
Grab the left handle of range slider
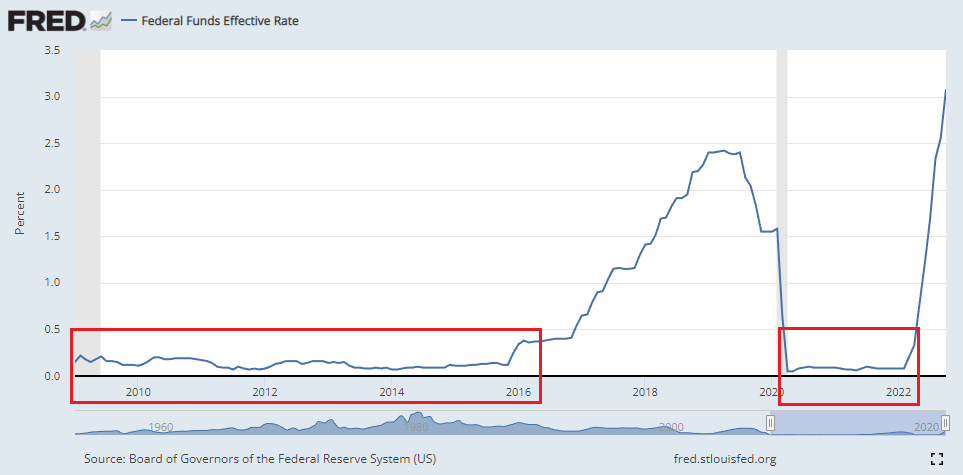pyautogui.click(x=771, y=424)
